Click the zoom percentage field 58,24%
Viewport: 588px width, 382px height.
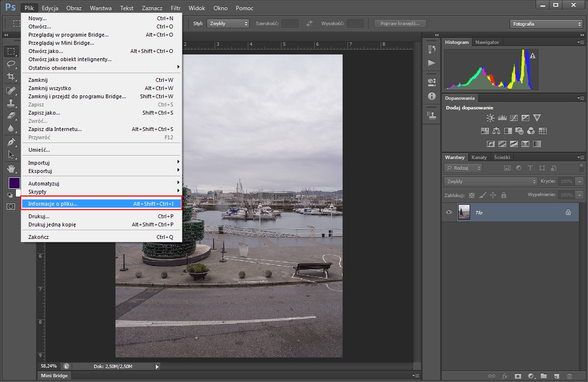(x=50, y=366)
